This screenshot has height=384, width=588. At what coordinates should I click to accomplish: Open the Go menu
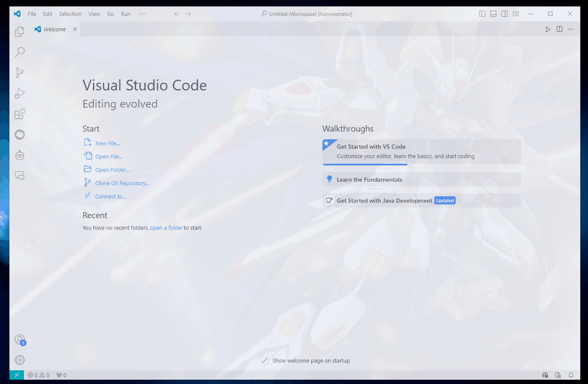coord(110,14)
